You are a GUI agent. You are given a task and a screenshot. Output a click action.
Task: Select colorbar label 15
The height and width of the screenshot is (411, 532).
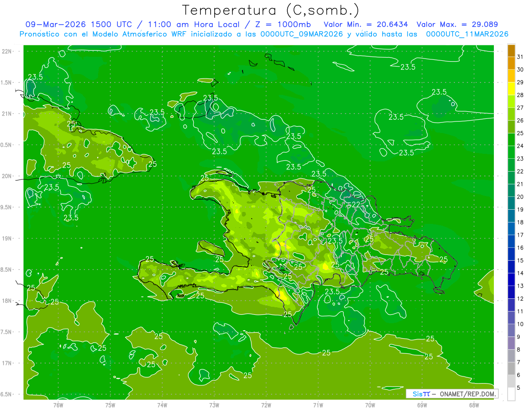(520, 260)
